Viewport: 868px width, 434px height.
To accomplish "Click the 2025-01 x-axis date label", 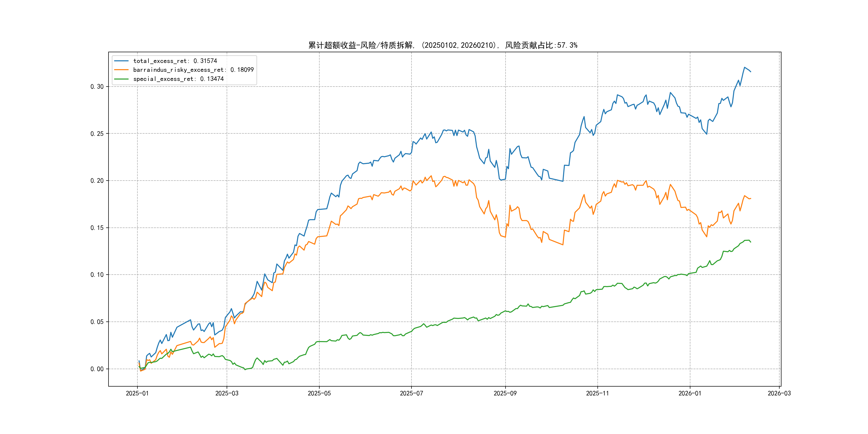I will [137, 393].
